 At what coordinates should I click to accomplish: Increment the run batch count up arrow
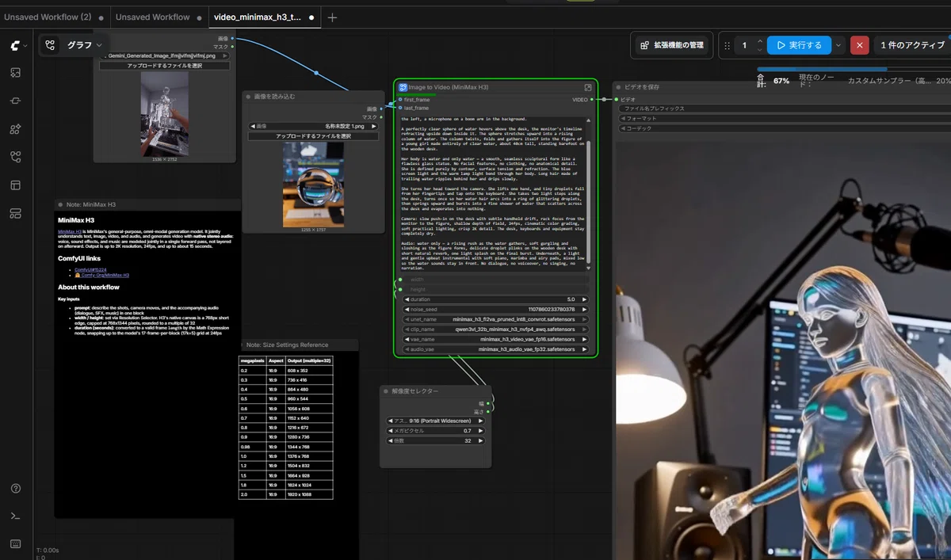point(760,41)
